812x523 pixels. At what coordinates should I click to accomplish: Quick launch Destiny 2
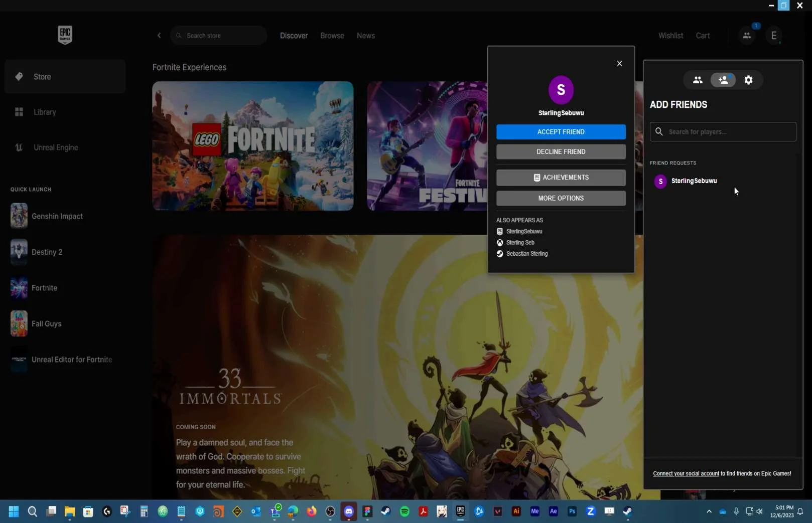(65, 252)
